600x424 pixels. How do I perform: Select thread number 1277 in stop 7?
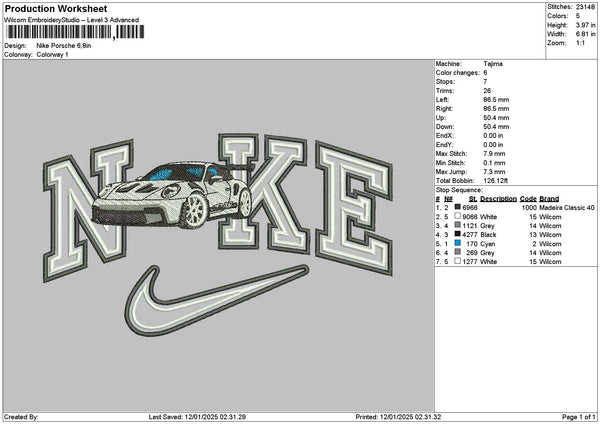pyautogui.click(x=470, y=262)
